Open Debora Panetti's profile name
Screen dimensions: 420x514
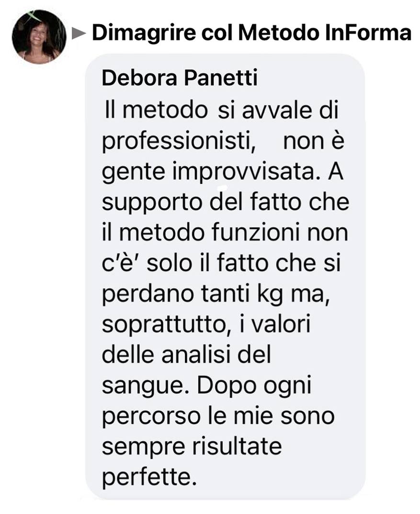[180, 78]
